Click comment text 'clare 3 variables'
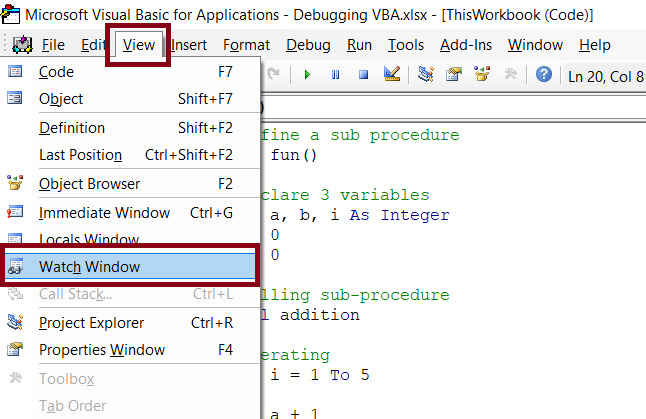 click(345, 195)
